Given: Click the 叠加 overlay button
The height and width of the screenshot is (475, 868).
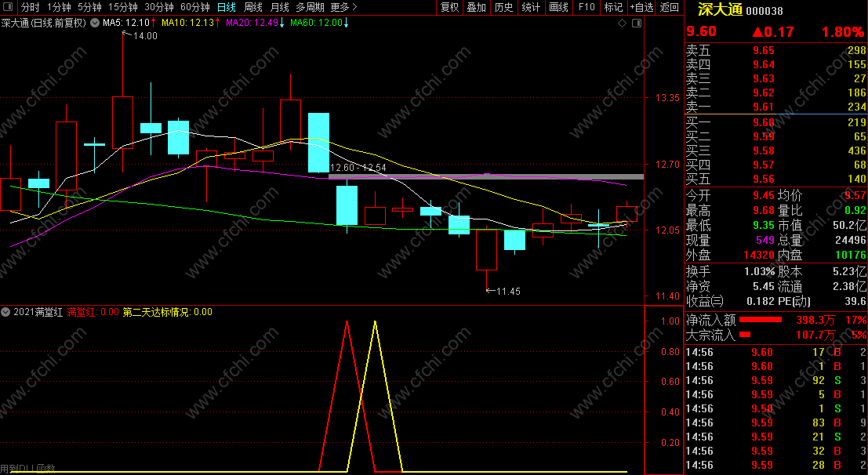Looking at the screenshot, I should pos(476,7).
